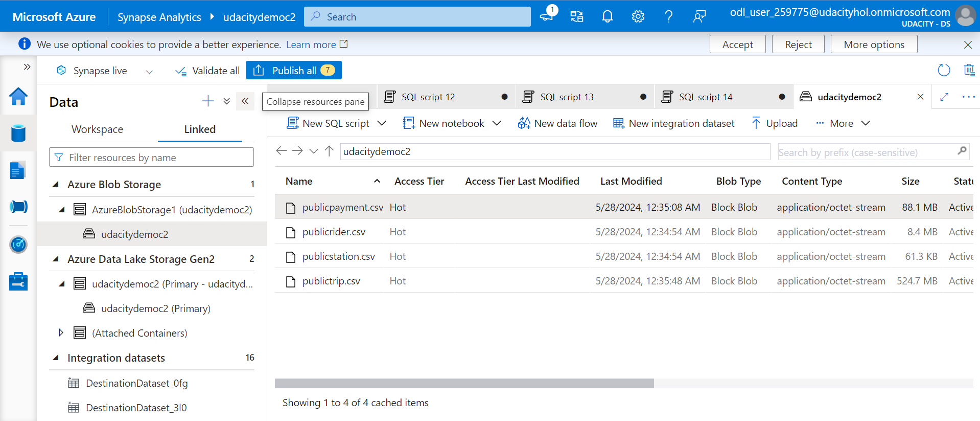980x421 pixels.
Task: Collapse the udacitydemoc2 Primary account node
Action: tap(62, 283)
